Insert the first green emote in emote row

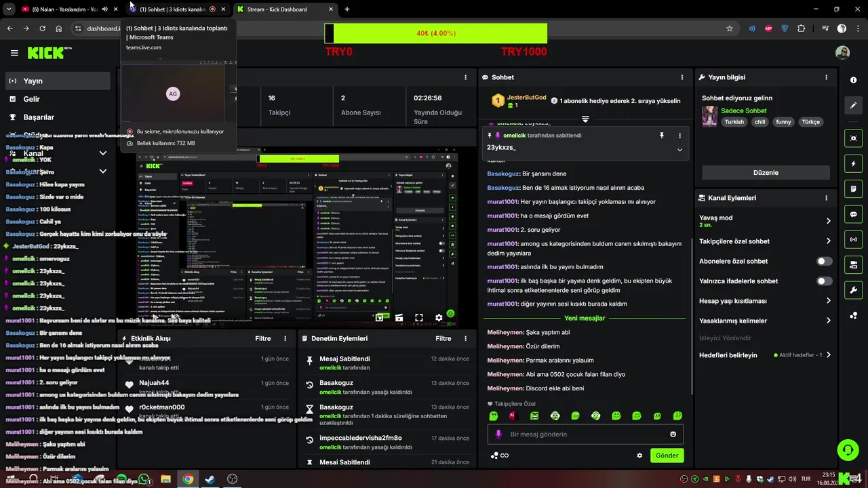[x=494, y=415]
